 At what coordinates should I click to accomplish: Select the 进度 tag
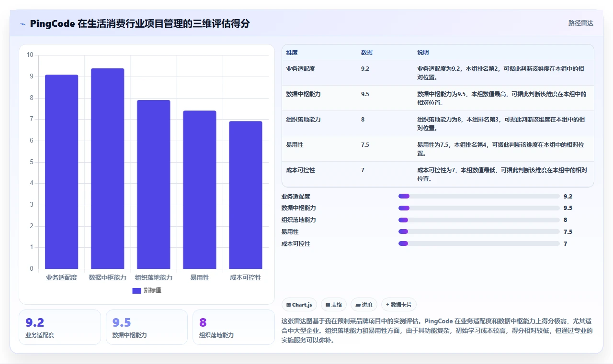click(x=364, y=305)
